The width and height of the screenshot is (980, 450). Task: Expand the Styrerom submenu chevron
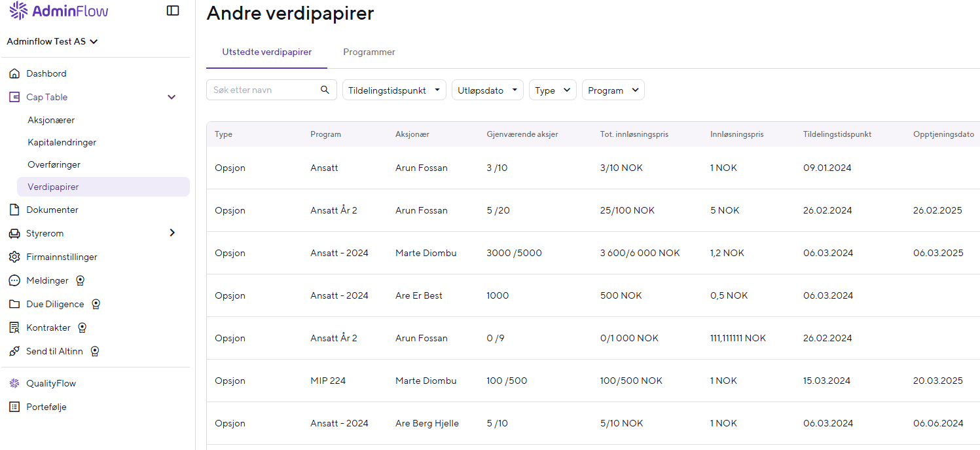[x=172, y=233]
